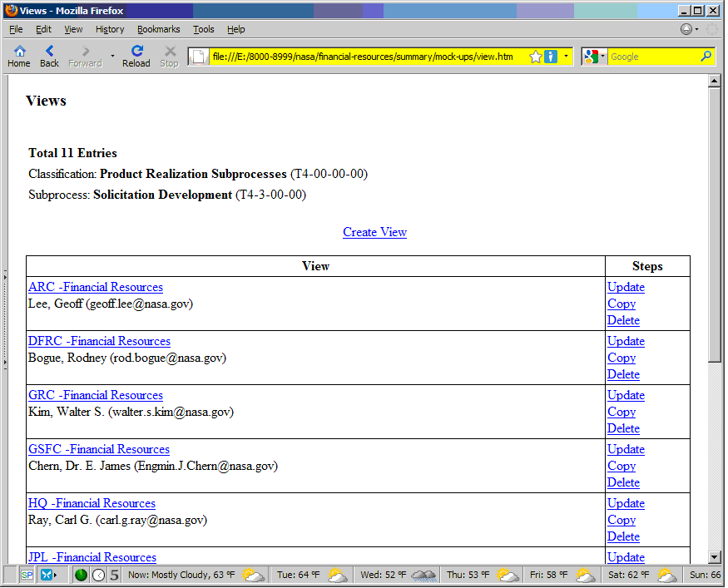Click the search magnifier icon
The height and width of the screenshot is (588, 728).
click(706, 57)
